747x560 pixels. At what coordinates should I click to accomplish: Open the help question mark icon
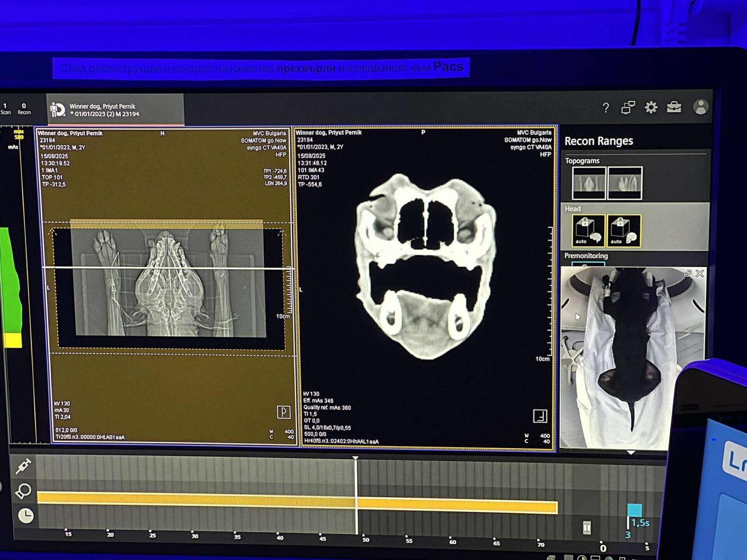pyautogui.click(x=606, y=108)
